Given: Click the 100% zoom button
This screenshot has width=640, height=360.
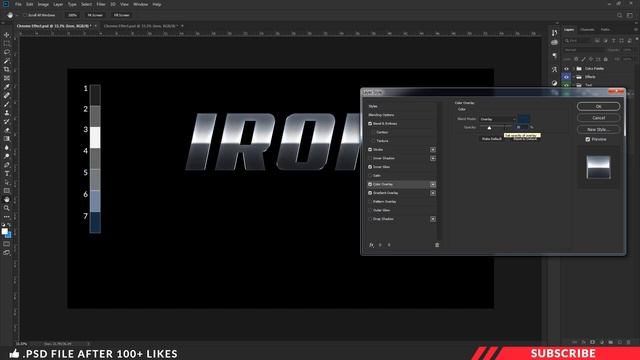Looking at the screenshot, I should (x=72, y=15).
